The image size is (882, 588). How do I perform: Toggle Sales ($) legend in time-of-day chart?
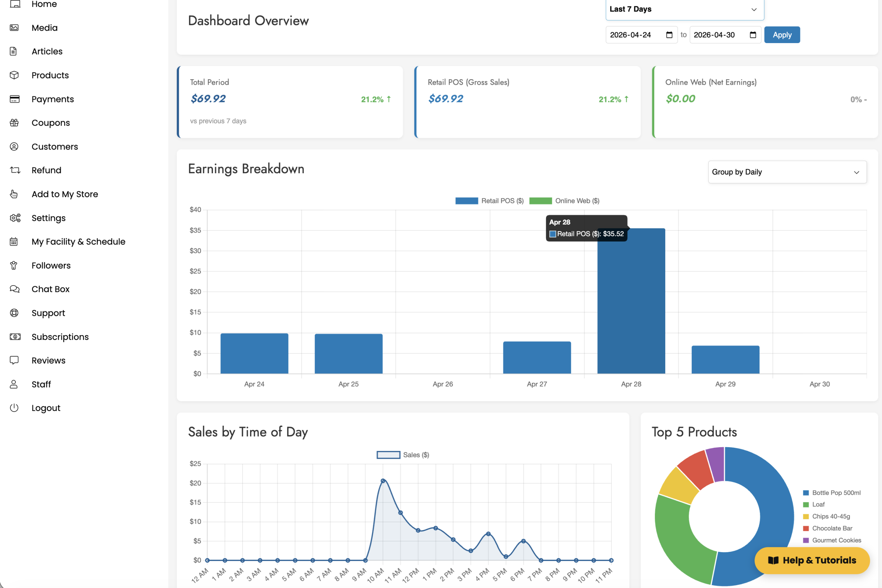403,455
